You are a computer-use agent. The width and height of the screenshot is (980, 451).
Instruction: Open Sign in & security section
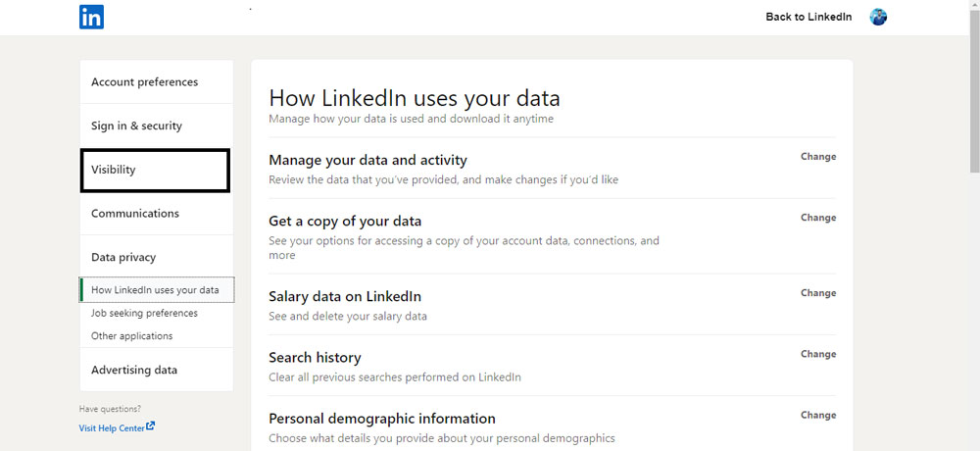[x=156, y=125]
